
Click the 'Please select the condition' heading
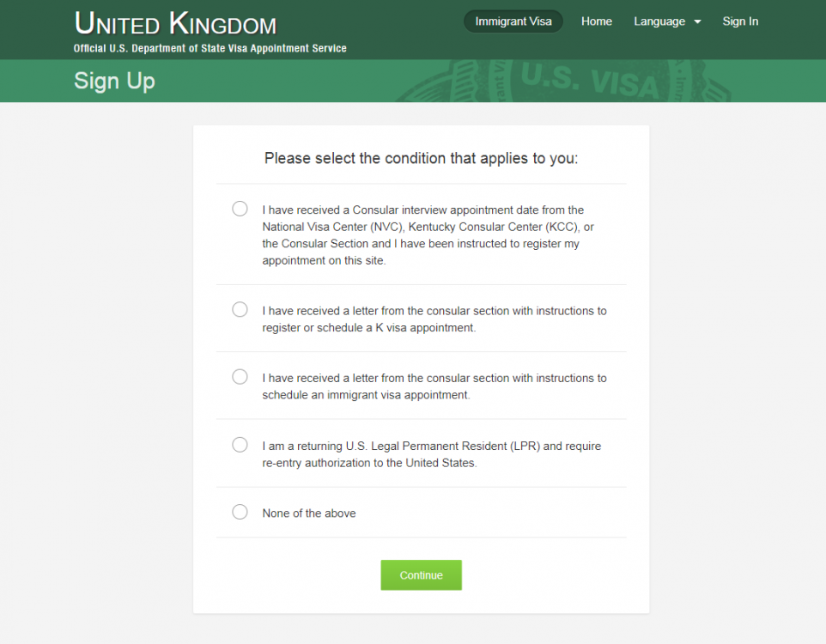click(x=421, y=158)
